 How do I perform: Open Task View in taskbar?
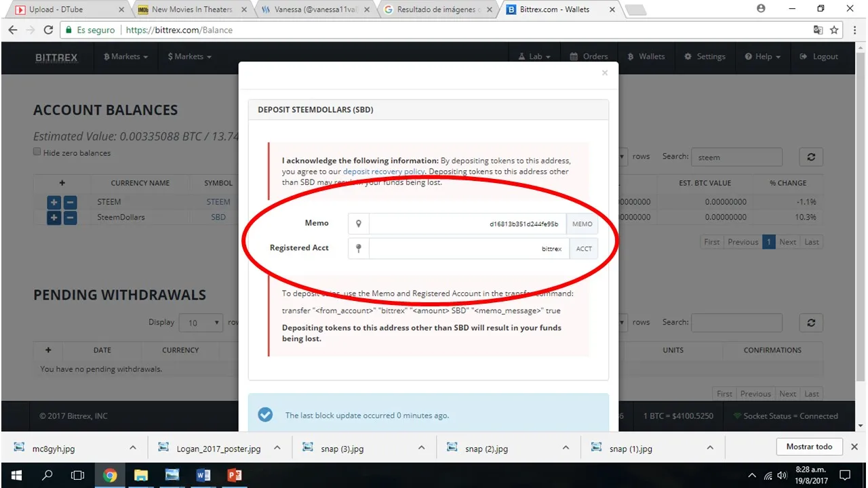[78, 475]
